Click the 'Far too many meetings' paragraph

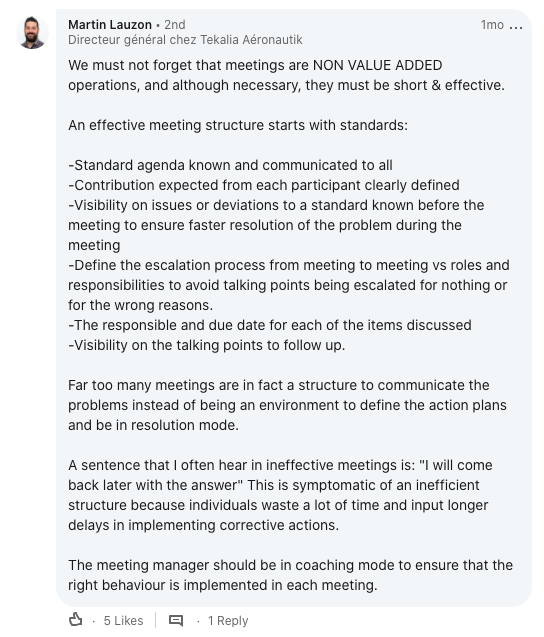click(287, 405)
